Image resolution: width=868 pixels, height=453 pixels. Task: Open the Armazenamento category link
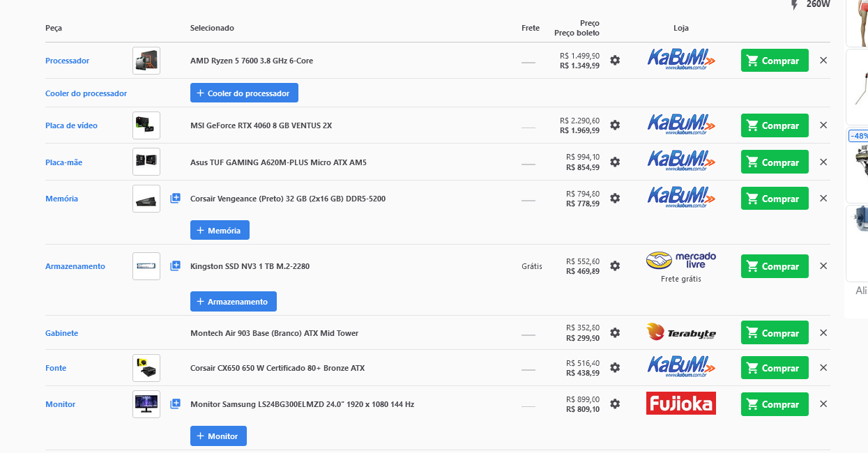click(75, 266)
